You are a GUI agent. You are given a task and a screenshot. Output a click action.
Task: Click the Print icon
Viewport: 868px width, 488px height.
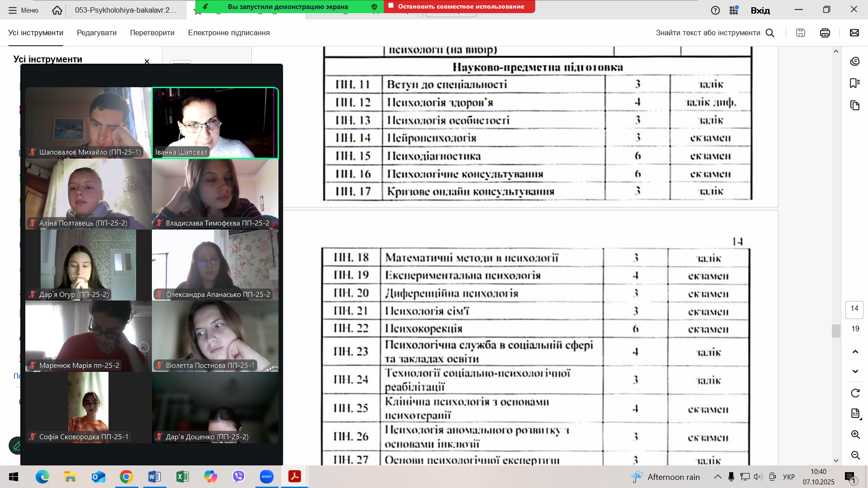(x=825, y=33)
